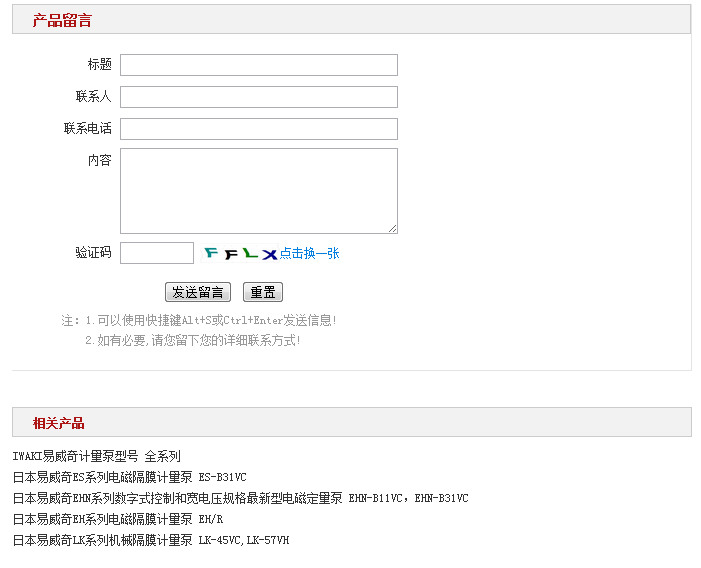Open the EHN-B11VC, EHN-B31VC product link
Viewport: 701px width, 568px height.
241,498
